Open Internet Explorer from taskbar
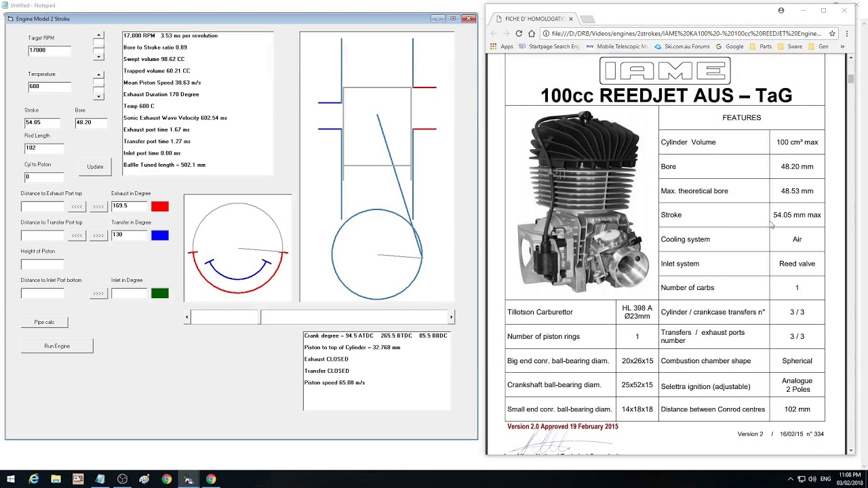 coord(34,479)
